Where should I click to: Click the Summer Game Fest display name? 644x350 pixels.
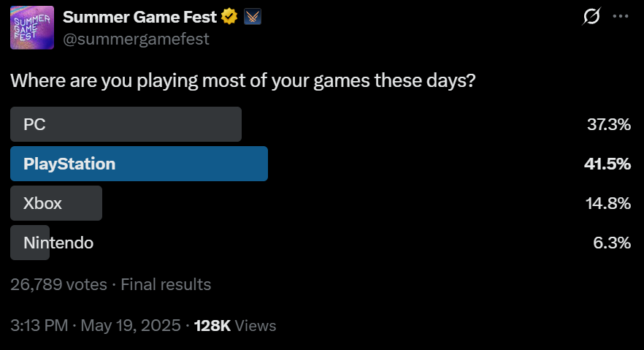click(x=139, y=17)
